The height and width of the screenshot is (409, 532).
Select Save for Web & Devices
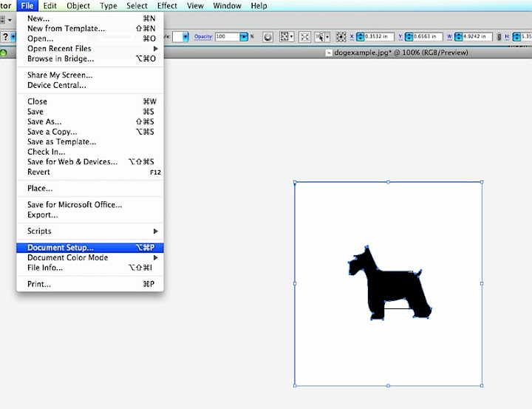tap(72, 162)
